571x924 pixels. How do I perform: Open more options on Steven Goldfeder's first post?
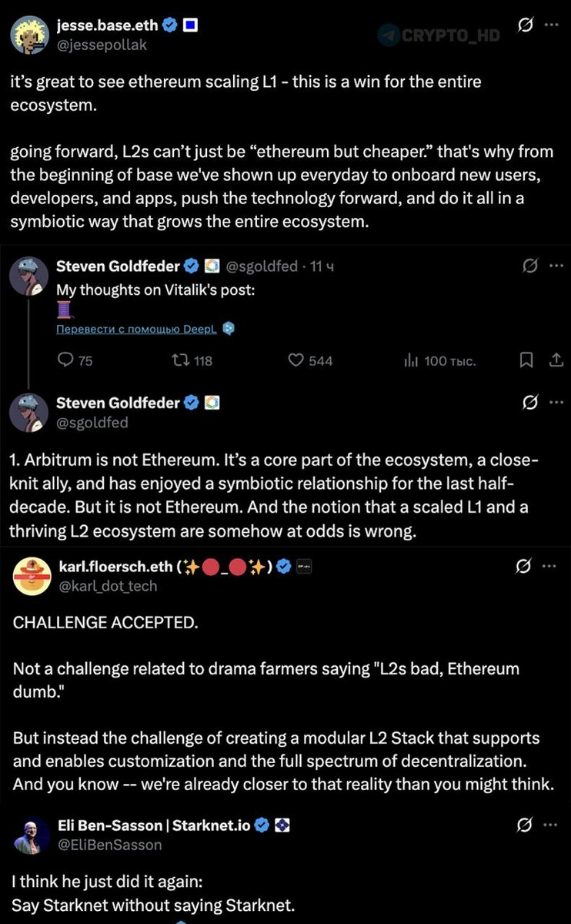click(x=556, y=266)
